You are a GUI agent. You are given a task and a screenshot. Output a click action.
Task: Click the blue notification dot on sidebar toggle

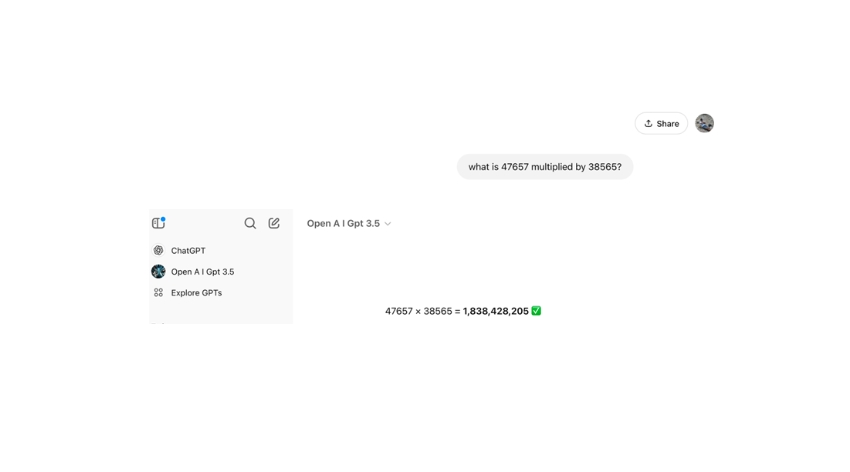tap(163, 219)
